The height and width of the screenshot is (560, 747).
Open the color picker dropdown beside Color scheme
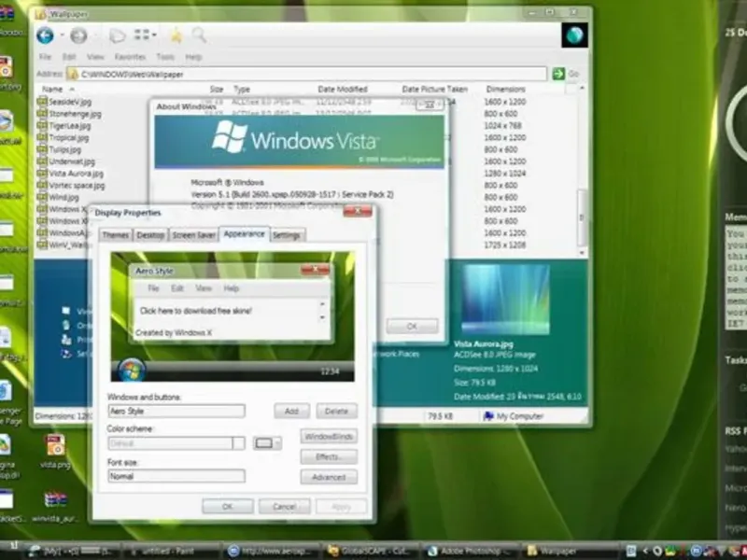267,443
